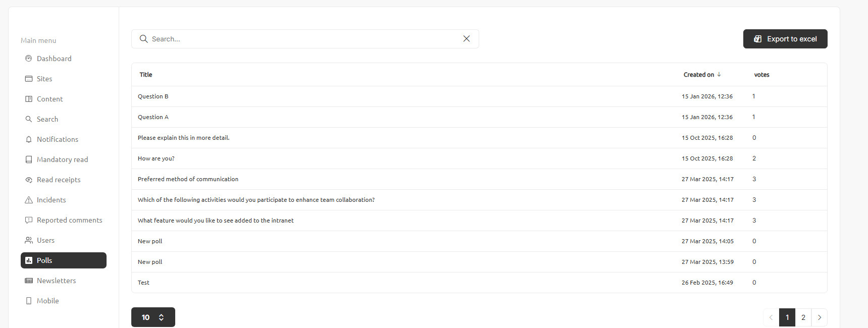Viewport: 868px width, 328px height.
Task: Click the Notifications bell icon
Action: point(29,139)
